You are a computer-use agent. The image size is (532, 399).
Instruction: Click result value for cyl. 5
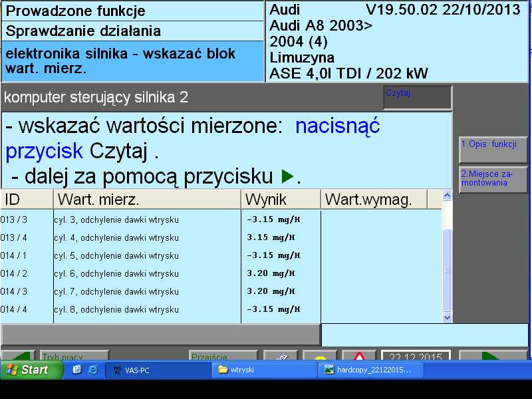[273, 255]
